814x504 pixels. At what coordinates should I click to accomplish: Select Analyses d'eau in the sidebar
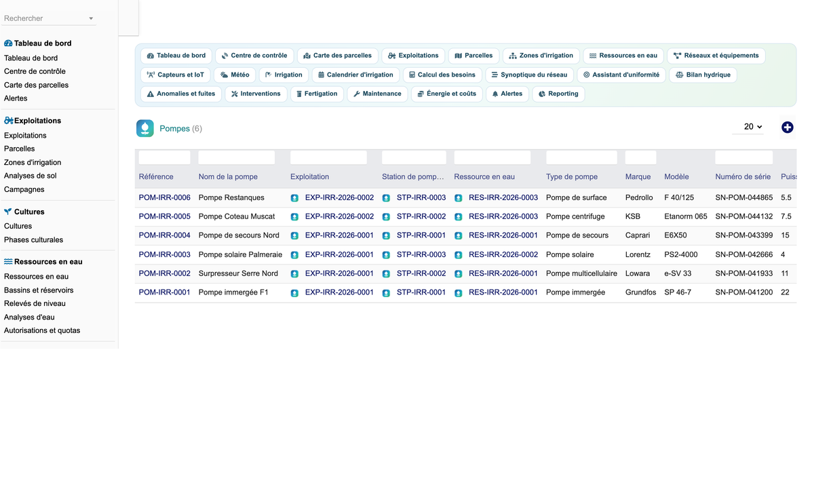pyautogui.click(x=29, y=317)
